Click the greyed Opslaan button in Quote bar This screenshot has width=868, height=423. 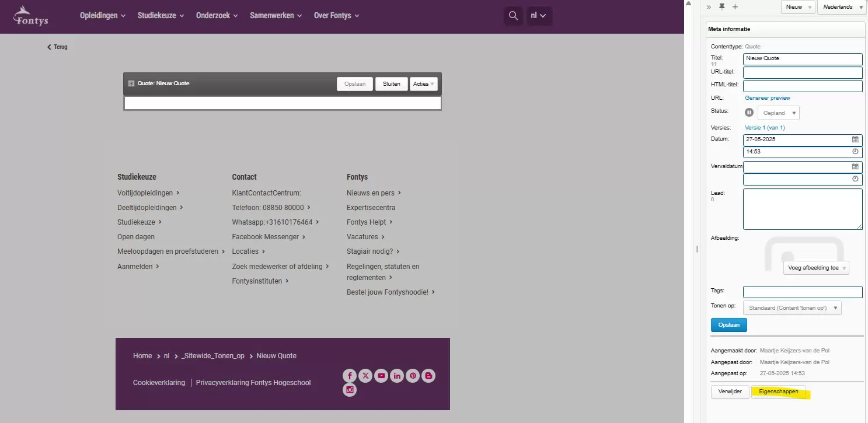point(355,84)
